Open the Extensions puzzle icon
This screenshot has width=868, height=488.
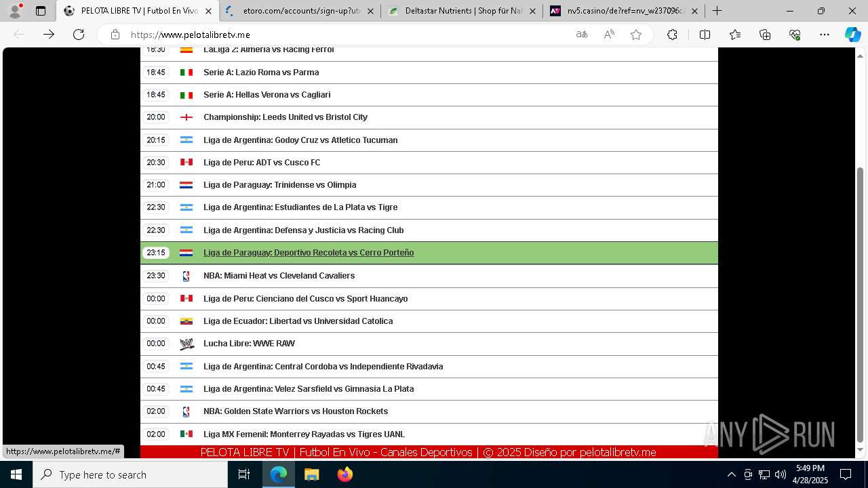672,35
